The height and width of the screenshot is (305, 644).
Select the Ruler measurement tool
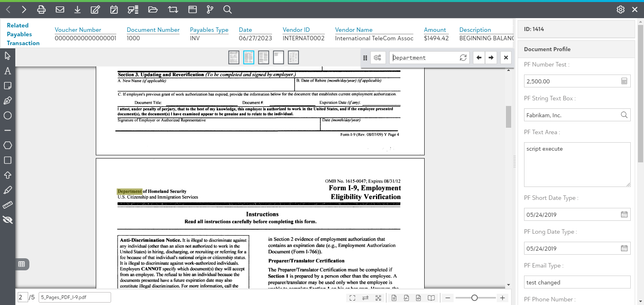coord(7,205)
